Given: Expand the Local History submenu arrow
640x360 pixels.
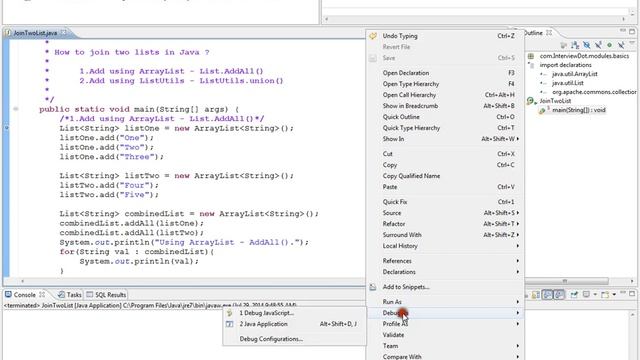Looking at the screenshot, I should 518,246.
